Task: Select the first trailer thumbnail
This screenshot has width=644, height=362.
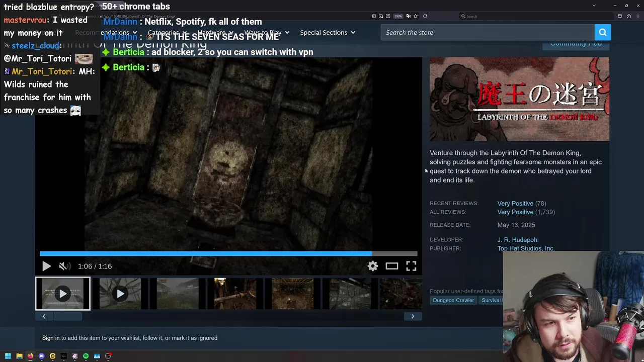Action: 63,294
